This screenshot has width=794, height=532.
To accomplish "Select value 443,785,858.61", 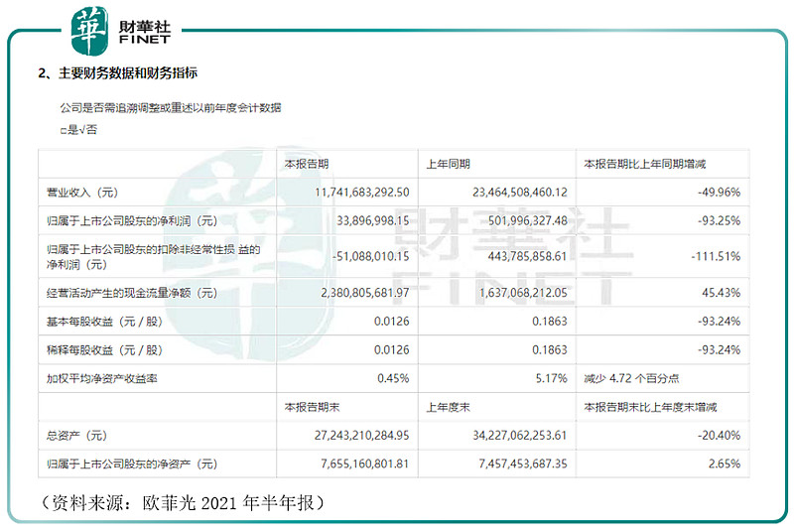I will coord(528,257).
